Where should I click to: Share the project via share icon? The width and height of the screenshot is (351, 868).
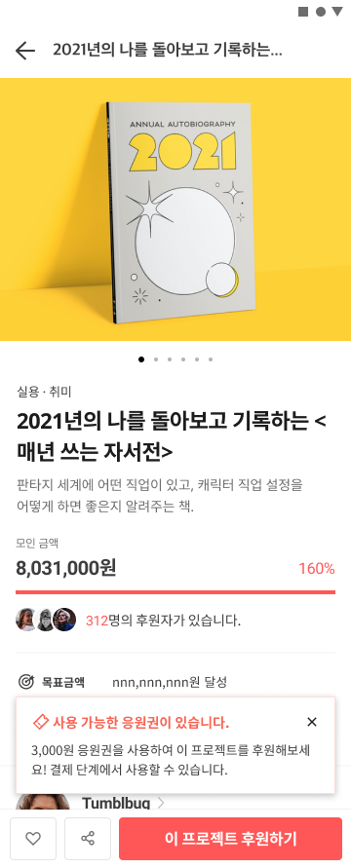coord(88,838)
